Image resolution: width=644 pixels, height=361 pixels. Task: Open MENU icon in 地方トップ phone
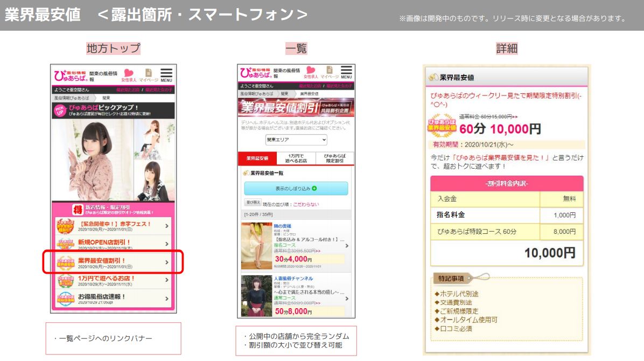click(x=166, y=75)
